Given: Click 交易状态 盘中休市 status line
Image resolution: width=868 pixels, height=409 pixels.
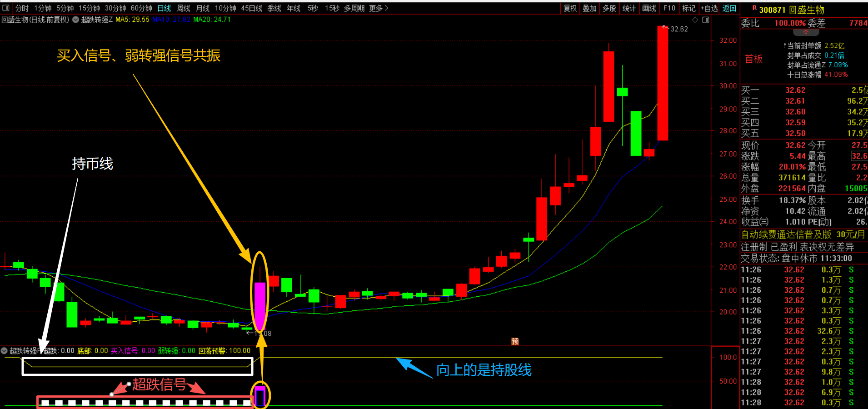Looking at the screenshot, I should [x=797, y=258].
